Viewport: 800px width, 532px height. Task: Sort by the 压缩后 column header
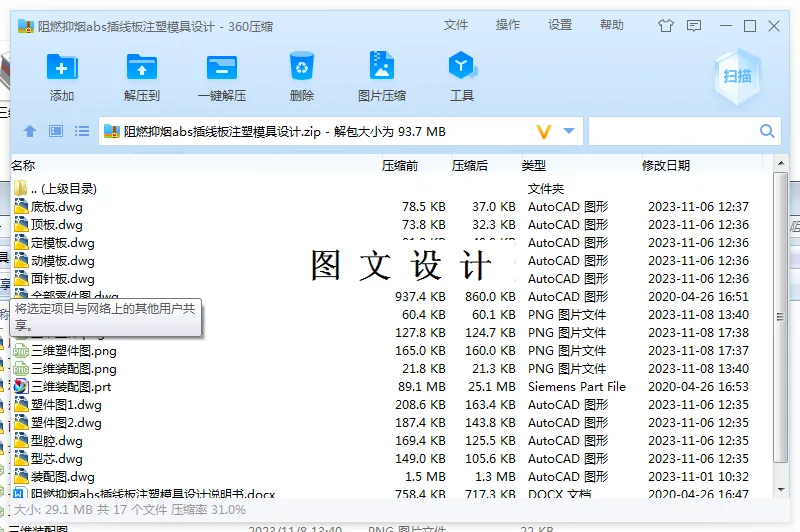pyautogui.click(x=470, y=165)
